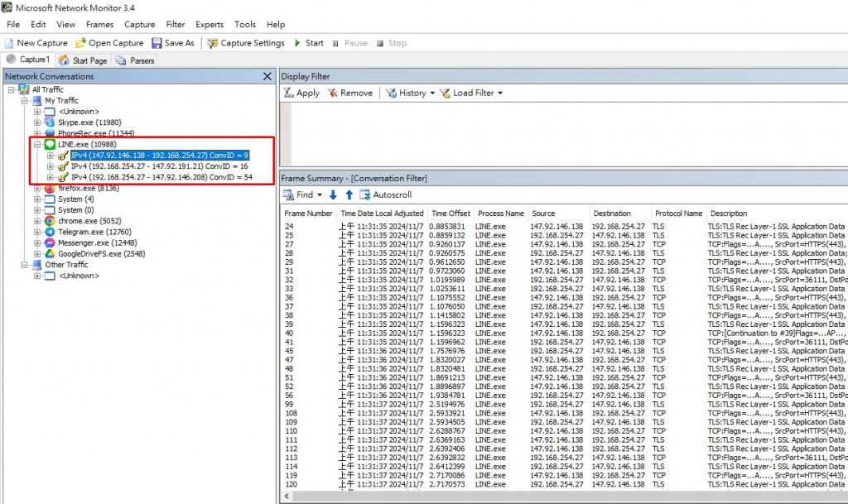Open the Experts menu

(x=210, y=24)
